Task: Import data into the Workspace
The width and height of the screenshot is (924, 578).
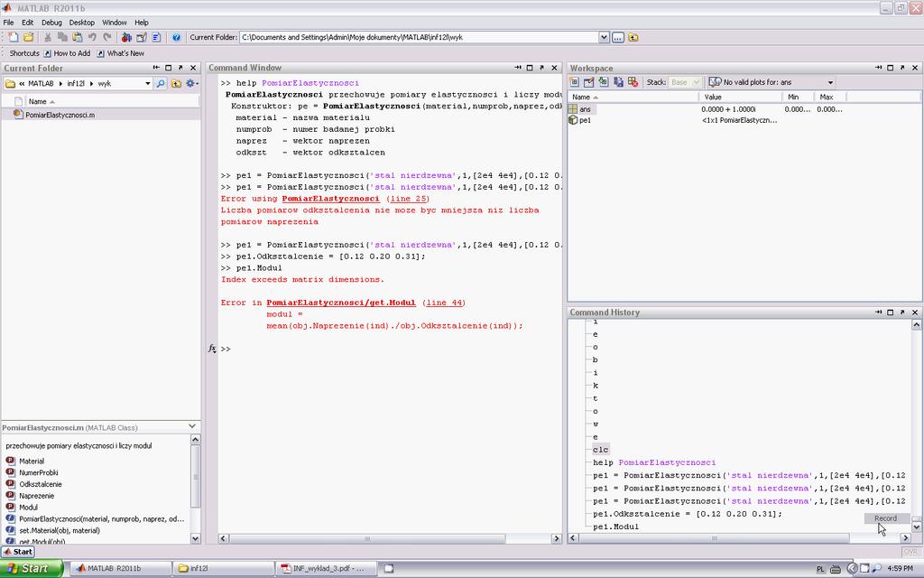Action: [604, 82]
